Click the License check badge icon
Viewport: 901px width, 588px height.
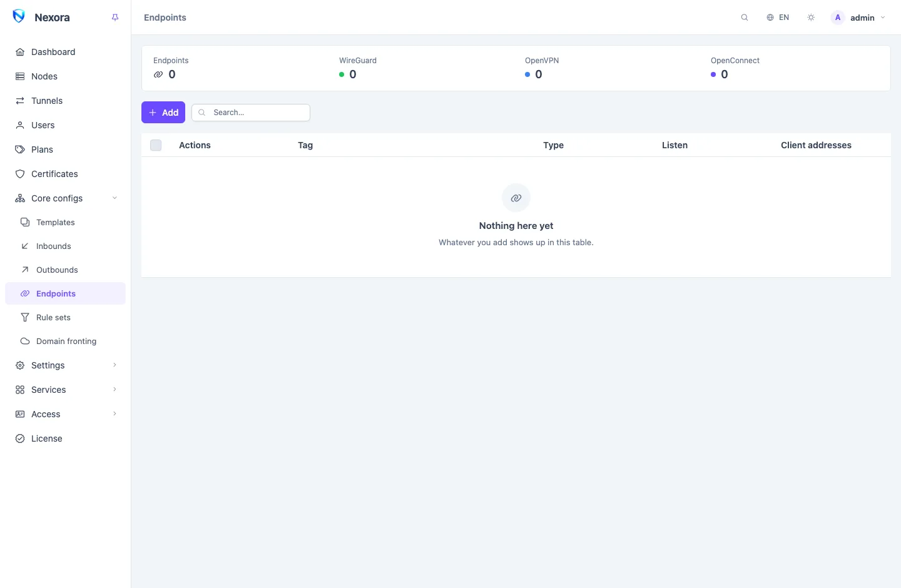click(20, 438)
